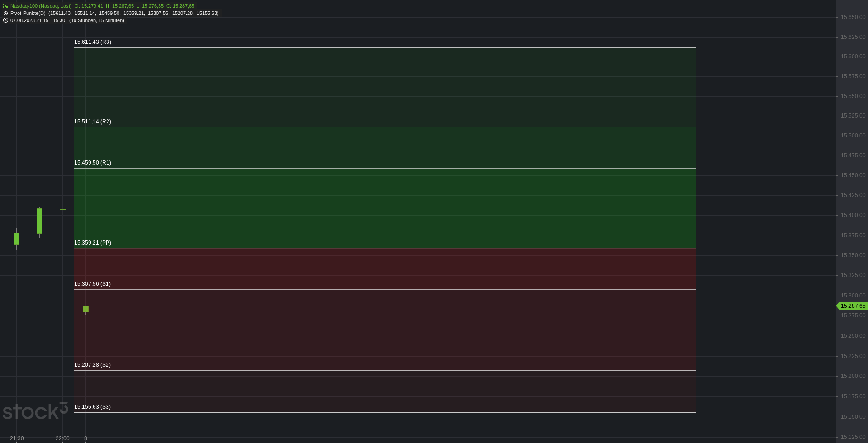Screen dimensions: 868x443
Task: Select the 15.511,14 (R2) line label
Action: coord(93,122)
